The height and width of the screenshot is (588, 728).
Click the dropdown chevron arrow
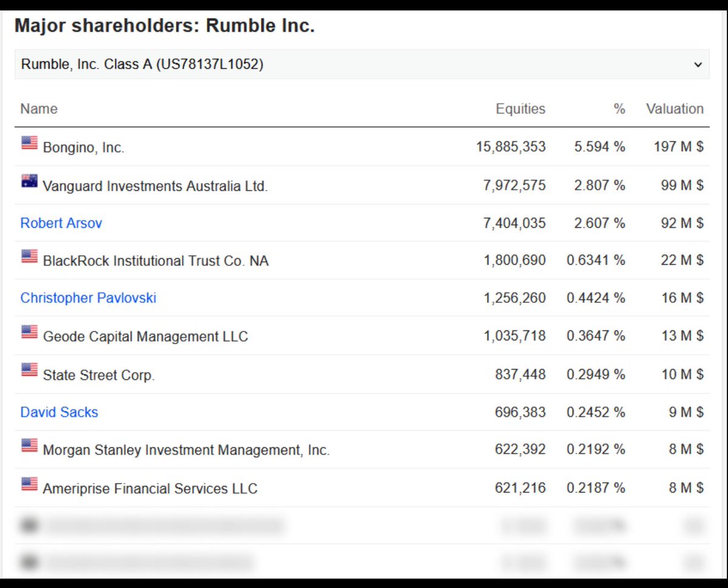click(698, 64)
